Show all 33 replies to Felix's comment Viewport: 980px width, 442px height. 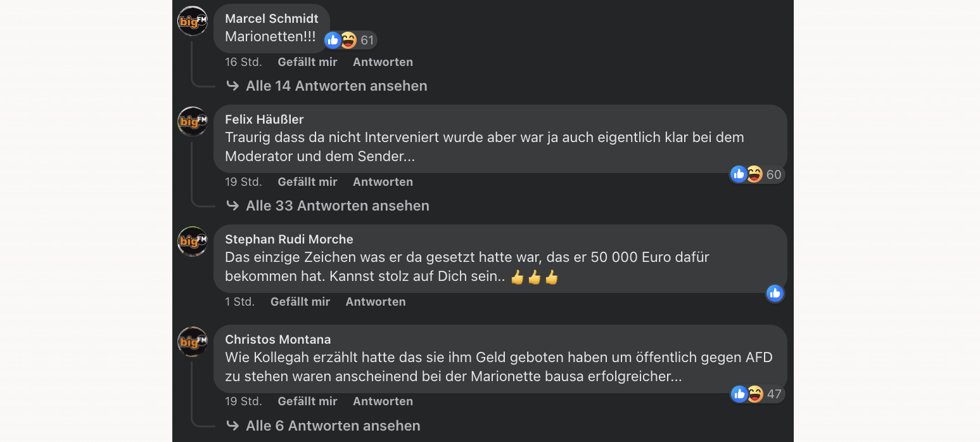pyautogui.click(x=338, y=205)
